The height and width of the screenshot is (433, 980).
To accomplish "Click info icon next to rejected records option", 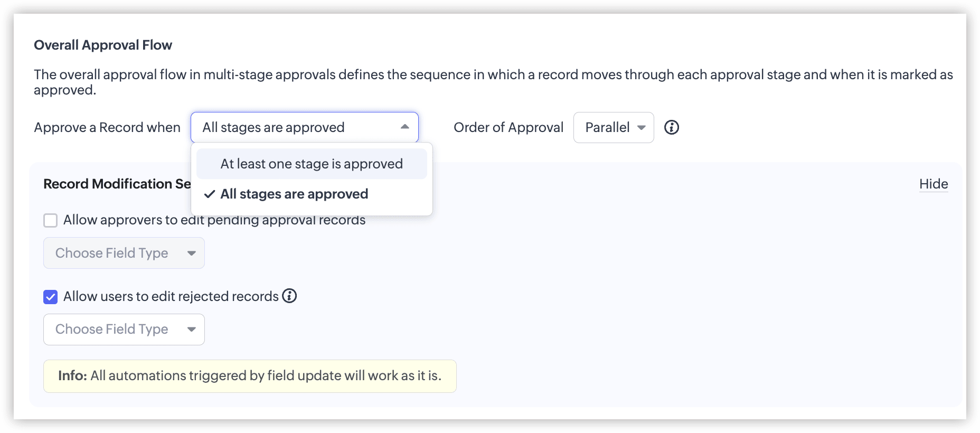I will pos(289,296).
